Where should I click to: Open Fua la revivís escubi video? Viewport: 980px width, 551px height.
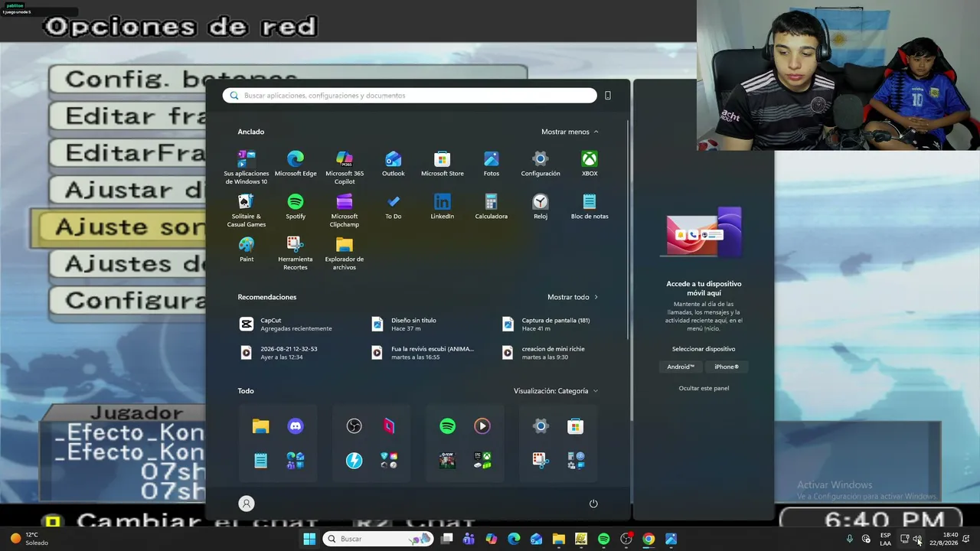(x=423, y=353)
